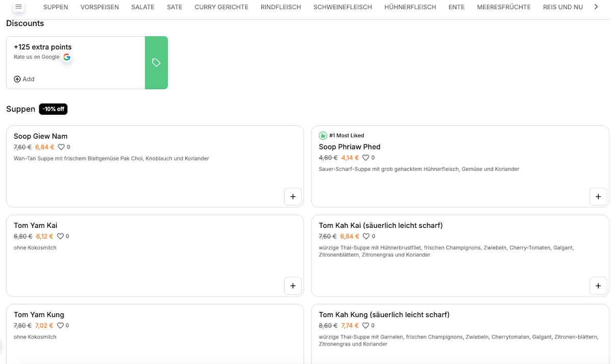Open Tom Kah Kung item title

click(x=384, y=315)
